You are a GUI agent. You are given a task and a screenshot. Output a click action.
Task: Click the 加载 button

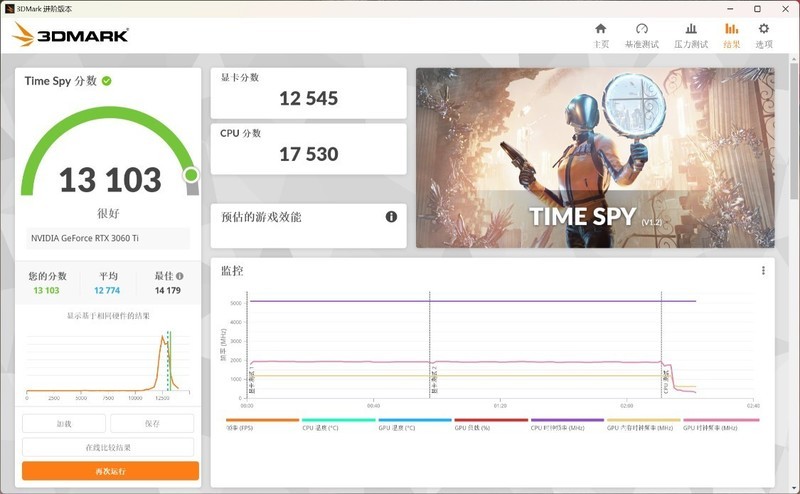pyautogui.click(x=64, y=424)
